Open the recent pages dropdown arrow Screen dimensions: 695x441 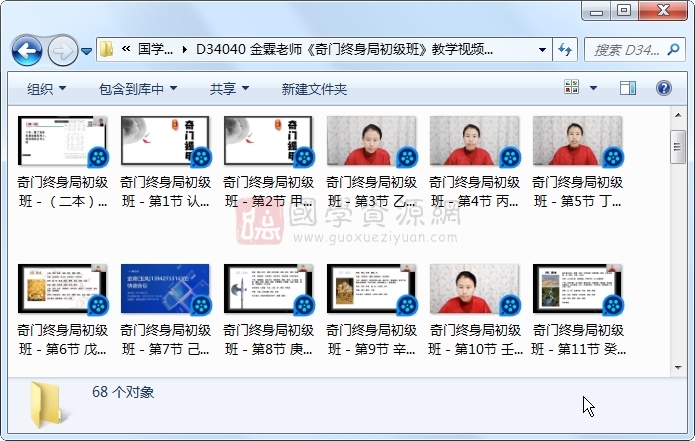click(86, 51)
